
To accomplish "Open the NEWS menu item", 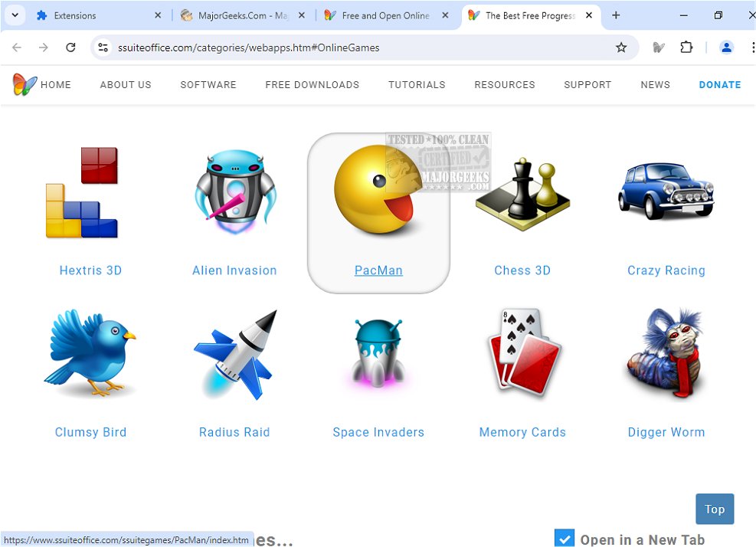I will 655,84.
